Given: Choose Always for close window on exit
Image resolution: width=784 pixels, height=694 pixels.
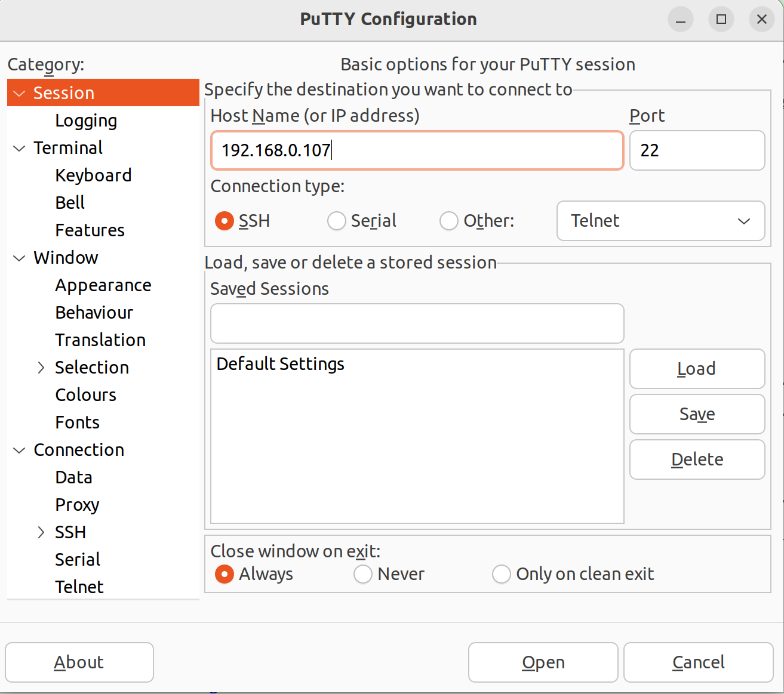Looking at the screenshot, I should (x=225, y=574).
